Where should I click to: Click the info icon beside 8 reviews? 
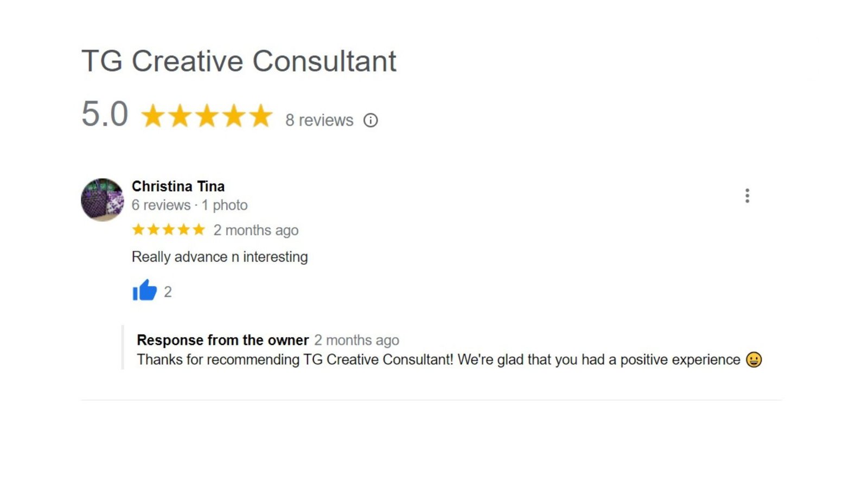pyautogui.click(x=371, y=120)
